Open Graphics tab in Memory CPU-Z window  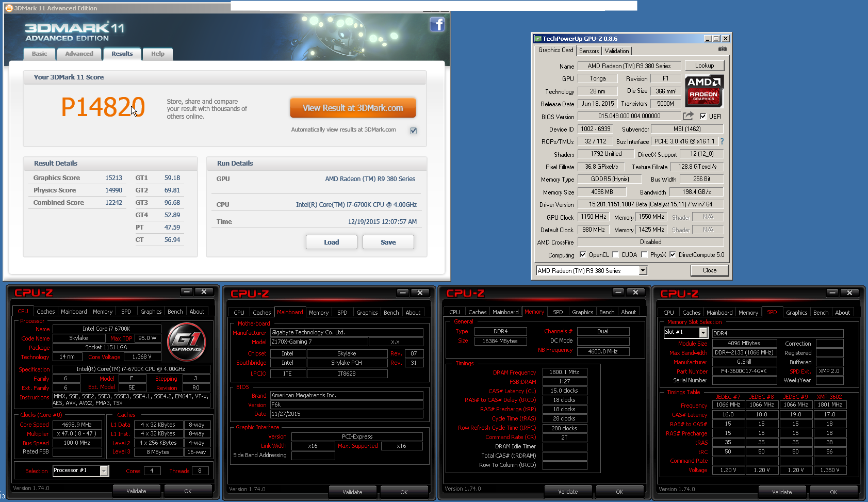[582, 312]
